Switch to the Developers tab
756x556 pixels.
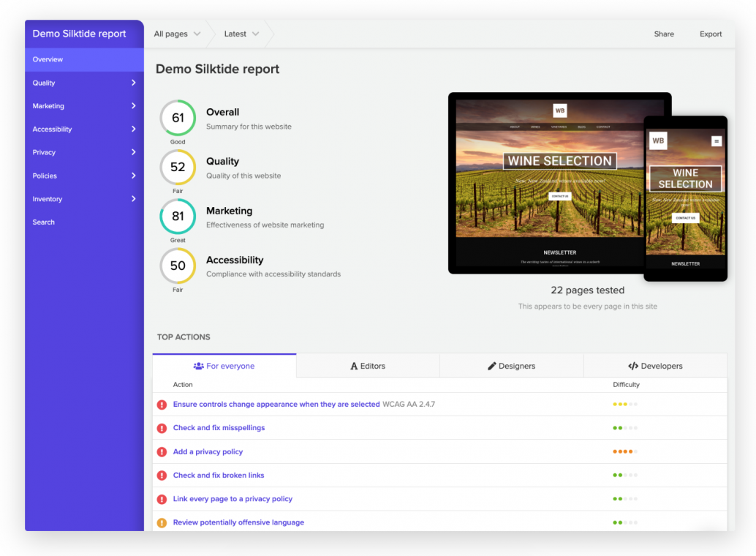[655, 366]
